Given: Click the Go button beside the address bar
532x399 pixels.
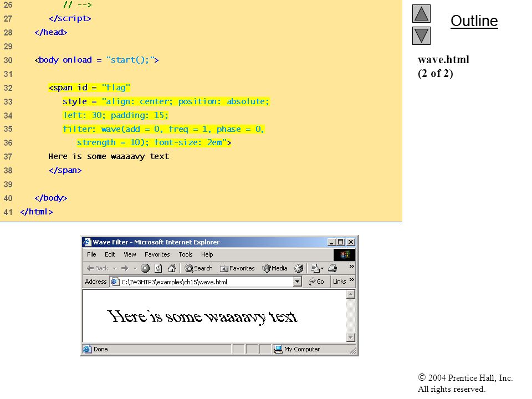Looking at the screenshot, I should 316,282.
